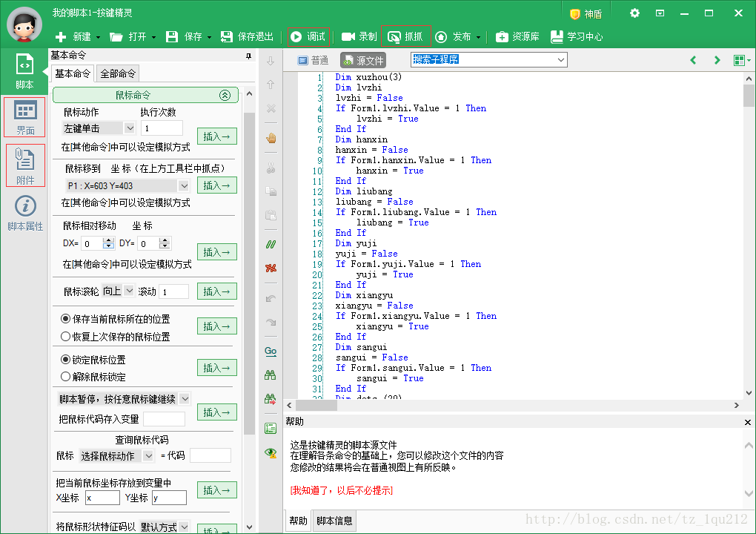Click 插入 button for 鼠标相对移动
Screen dimensions: 756x534
pos(217,252)
